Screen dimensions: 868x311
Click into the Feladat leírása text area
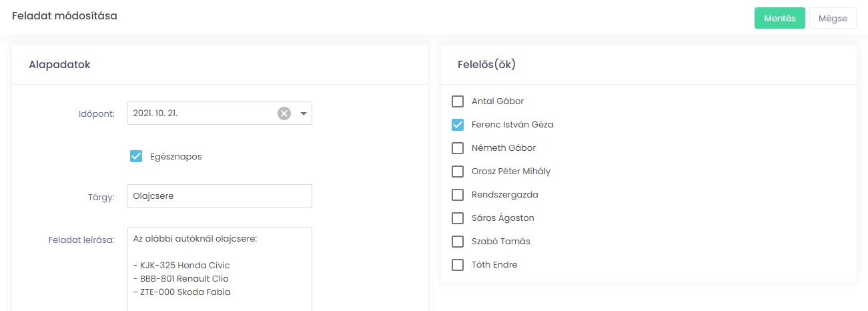point(220,269)
